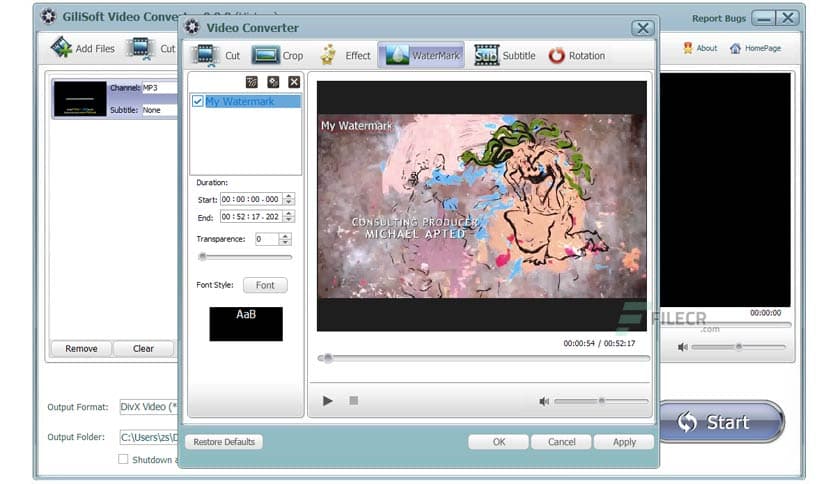Viewport: 836px width, 484px height.
Task: Click the Output Folder path field
Action: 149,437
